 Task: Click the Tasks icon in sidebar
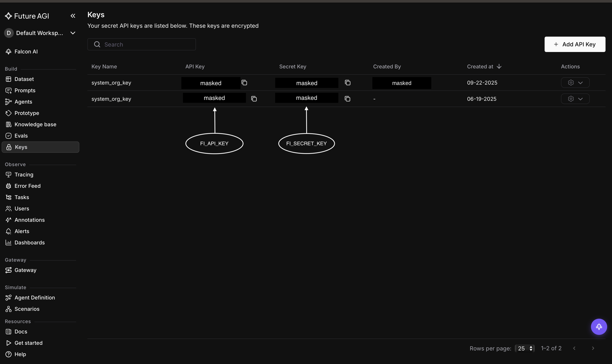(8, 197)
